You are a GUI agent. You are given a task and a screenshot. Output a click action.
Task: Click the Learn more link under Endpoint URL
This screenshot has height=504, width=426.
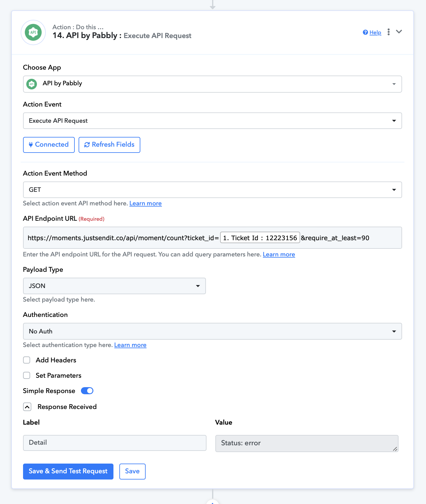coord(279,254)
